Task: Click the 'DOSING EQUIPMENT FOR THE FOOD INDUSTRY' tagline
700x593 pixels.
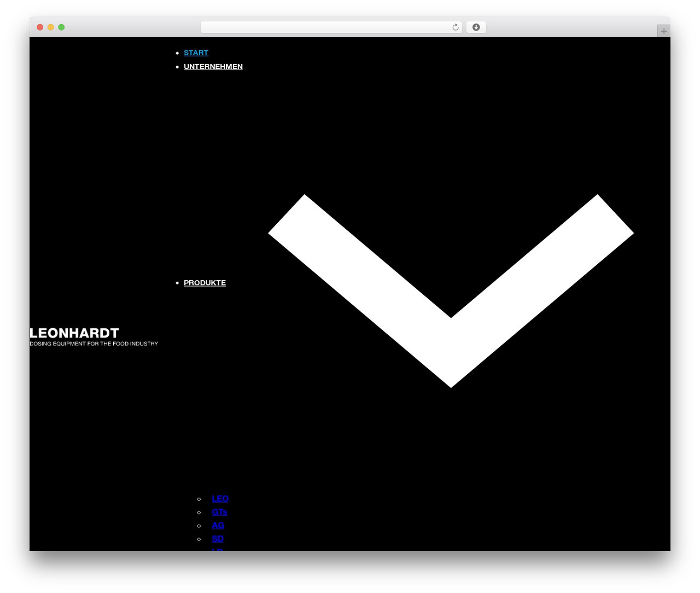Action: (94, 344)
